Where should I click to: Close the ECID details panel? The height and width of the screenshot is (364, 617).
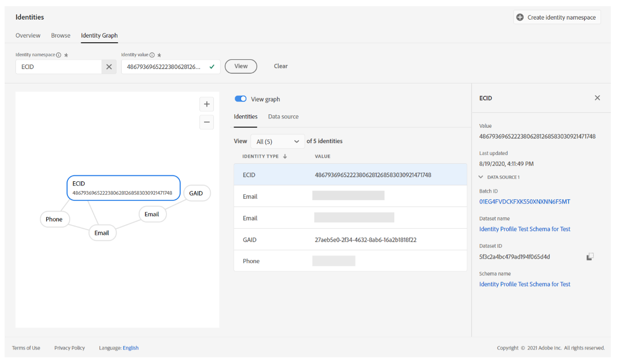click(597, 97)
